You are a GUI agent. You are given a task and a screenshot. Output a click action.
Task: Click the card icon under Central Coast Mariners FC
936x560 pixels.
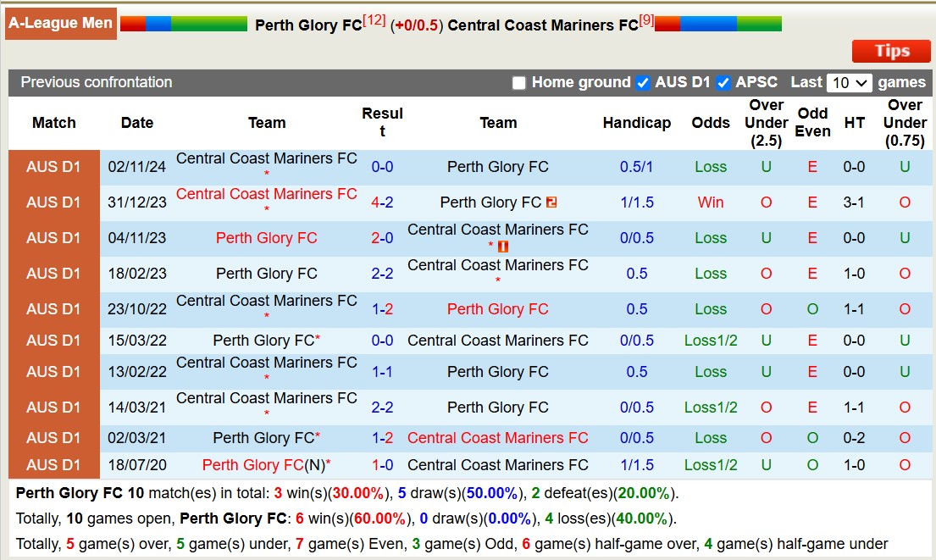(x=503, y=247)
